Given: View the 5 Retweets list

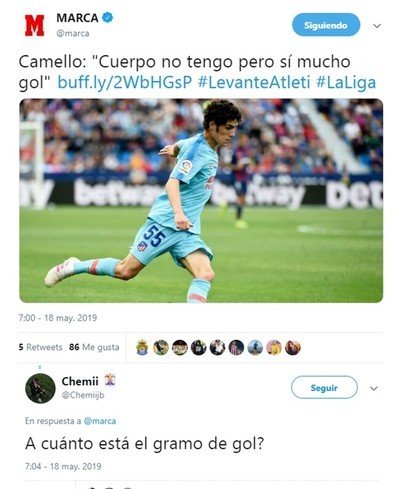Looking at the screenshot, I should point(40,347).
